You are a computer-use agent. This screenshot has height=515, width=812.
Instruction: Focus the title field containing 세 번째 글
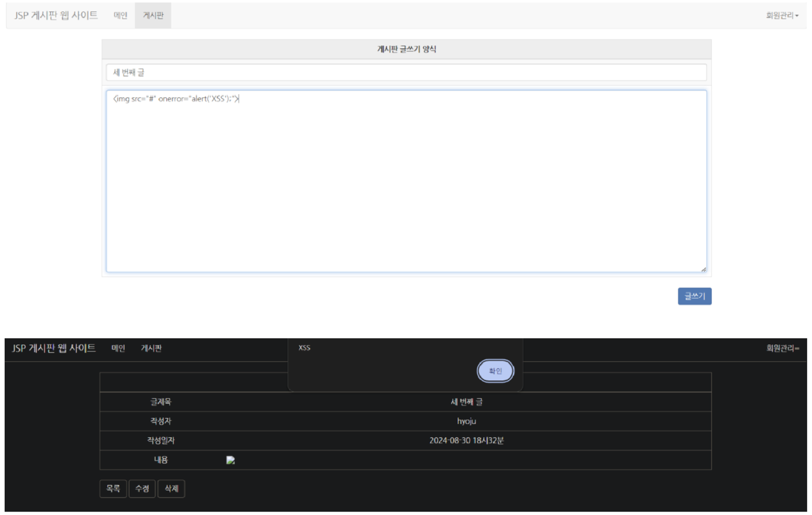406,73
